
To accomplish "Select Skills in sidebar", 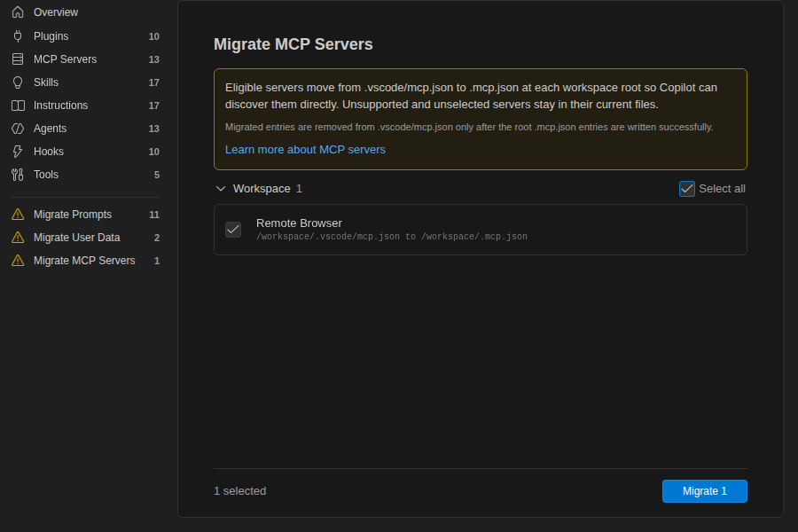I will 85,82.
